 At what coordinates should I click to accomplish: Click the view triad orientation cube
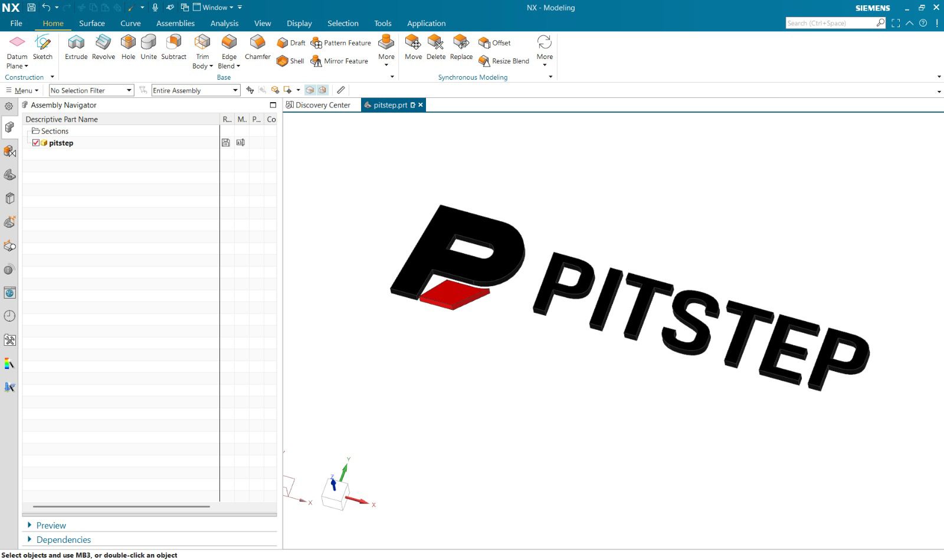point(335,494)
